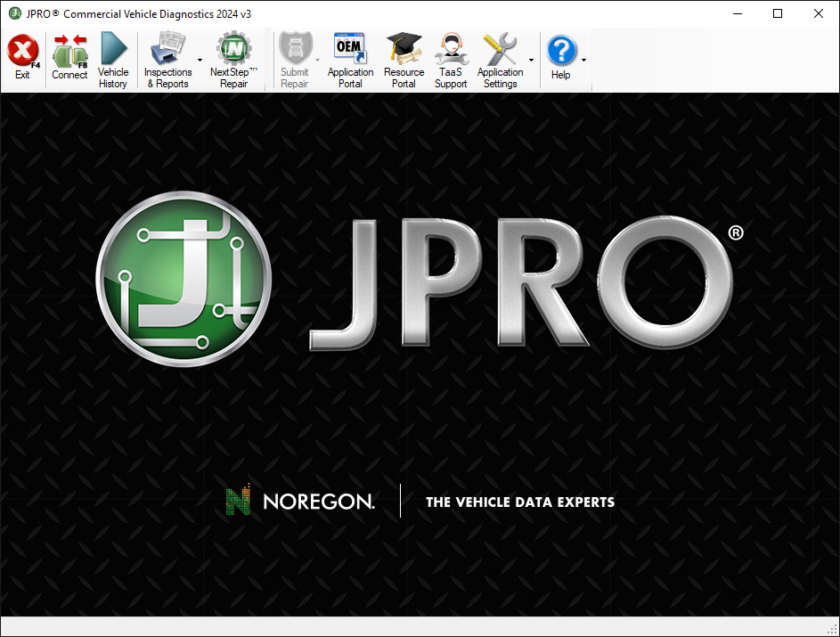840x637 pixels.
Task: Click the Noregon logo
Action: [300, 502]
